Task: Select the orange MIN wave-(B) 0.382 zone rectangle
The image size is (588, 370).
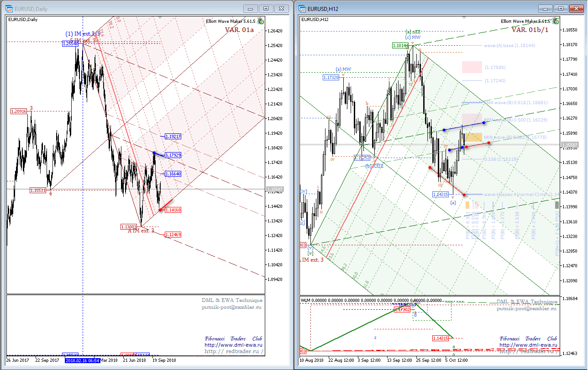Action: 472,137
